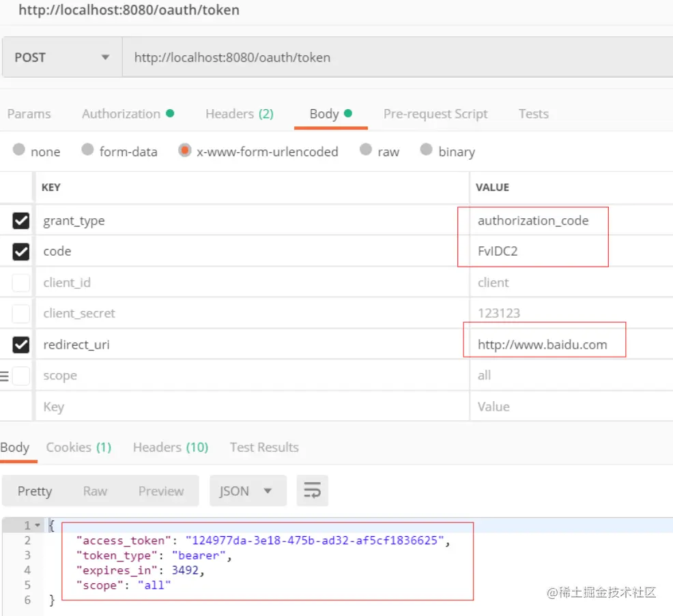Image resolution: width=673 pixels, height=616 pixels.
Task: Open the Authorization tab
Action: [128, 114]
